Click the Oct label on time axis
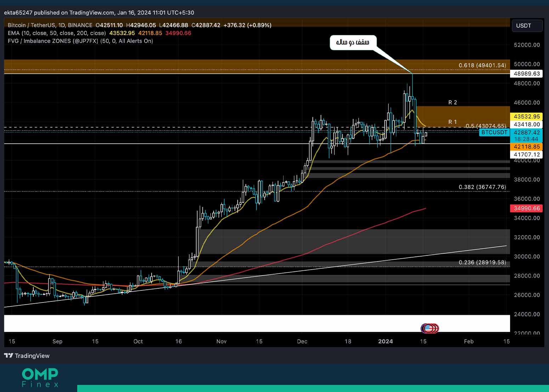549x392 pixels. point(138,341)
